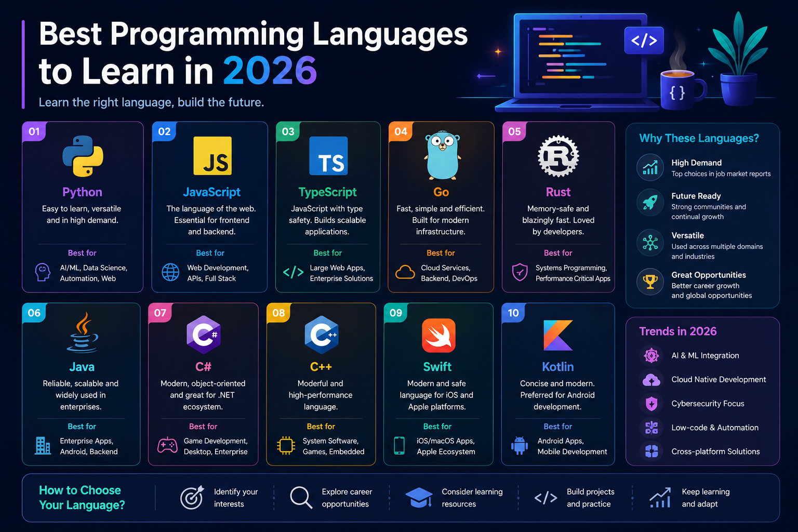
Task: Click the yellow JS JavaScript logo
Action: pyautogui.click(x=212, y=156)
